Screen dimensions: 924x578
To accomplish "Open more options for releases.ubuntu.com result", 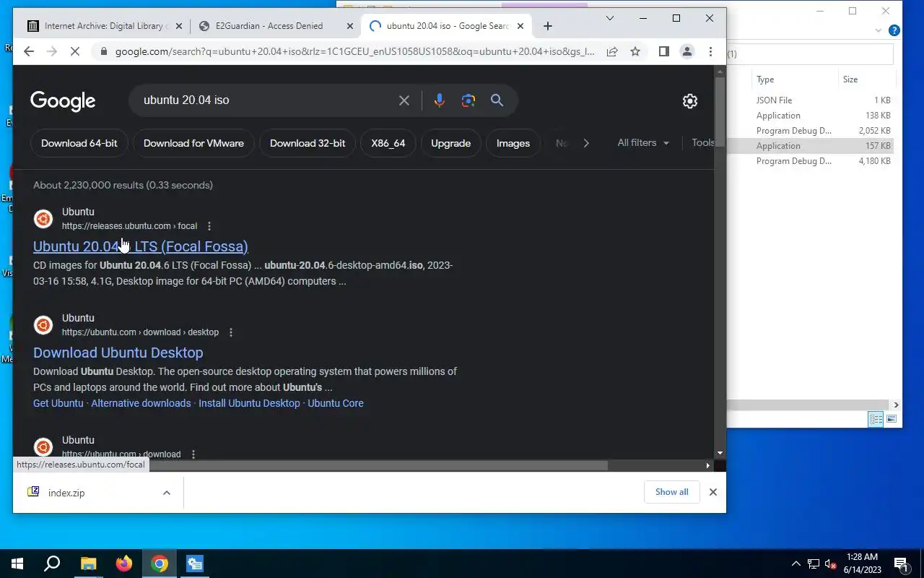I will [x=209, y=226].
